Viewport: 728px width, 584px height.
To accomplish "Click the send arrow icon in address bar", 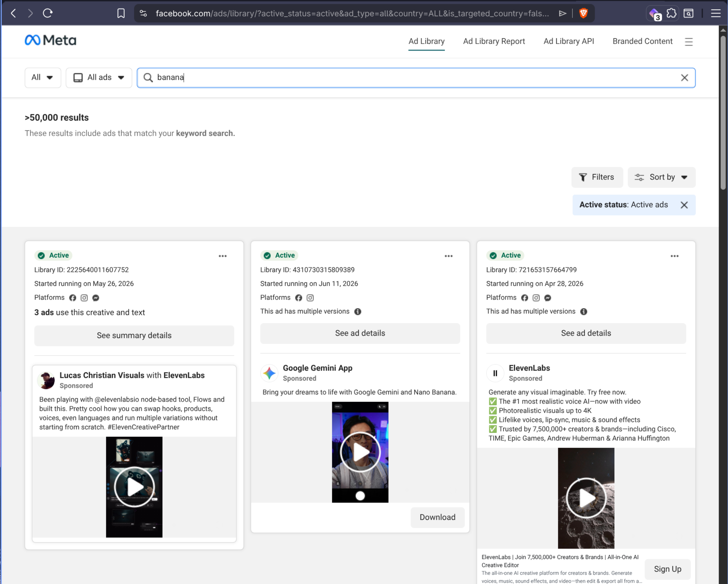I will click(562, 14).
